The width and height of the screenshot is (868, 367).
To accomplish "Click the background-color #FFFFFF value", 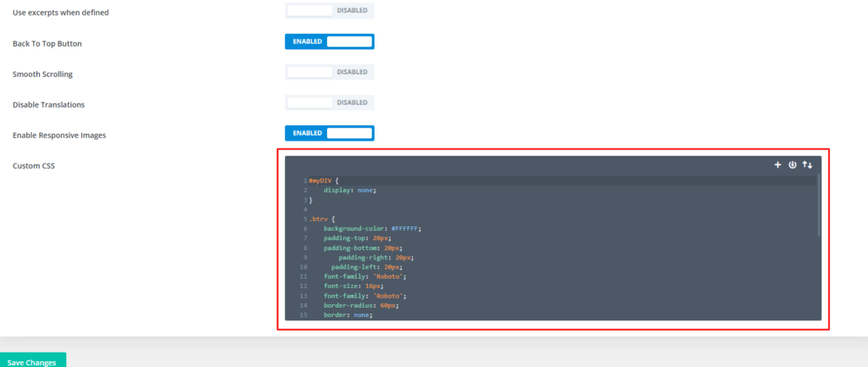I will coord(406,229).
